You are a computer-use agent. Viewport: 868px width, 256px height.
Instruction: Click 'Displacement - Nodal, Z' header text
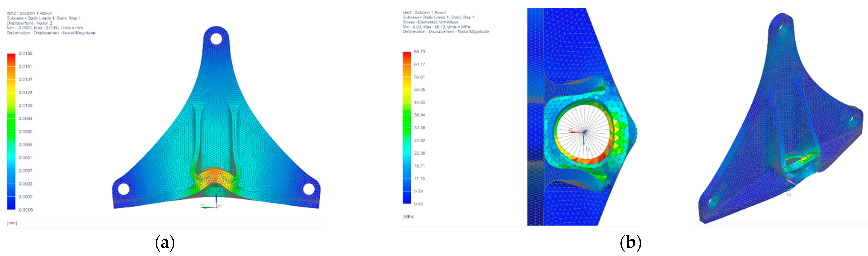click(30, 23)
